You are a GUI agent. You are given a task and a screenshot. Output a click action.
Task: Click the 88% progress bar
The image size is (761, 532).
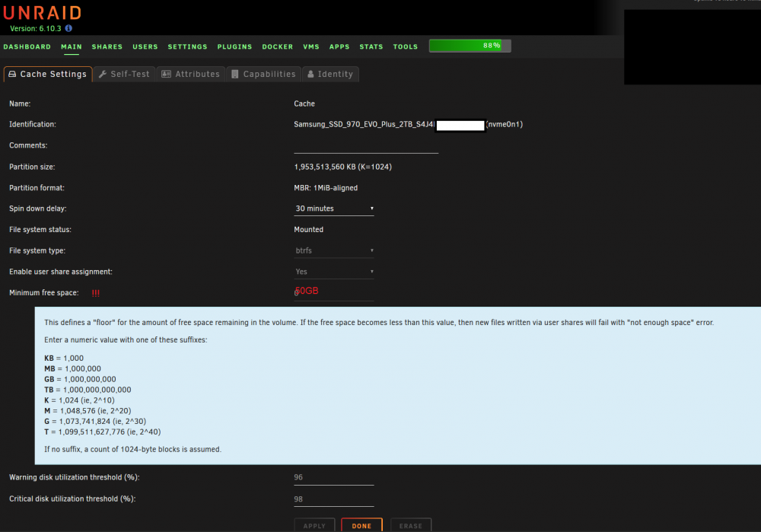pos(470,46)
